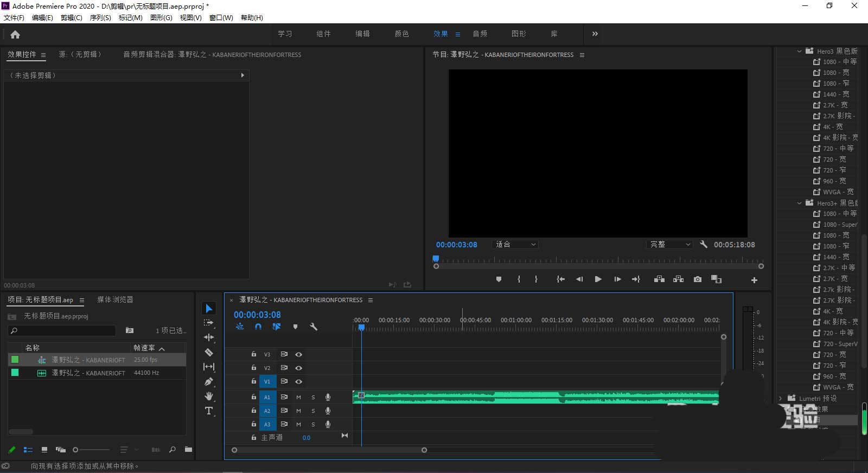Viewport: 868px width, 473px height.
Task: Open the 适合 zoom level dropdown
Action: [x=515, y=245]
